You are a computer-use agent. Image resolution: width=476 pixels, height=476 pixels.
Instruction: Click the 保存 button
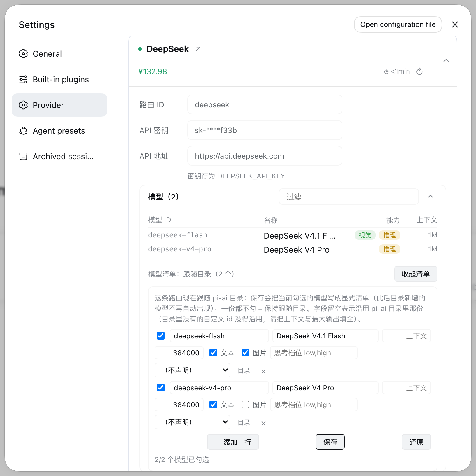coord(330,442)
